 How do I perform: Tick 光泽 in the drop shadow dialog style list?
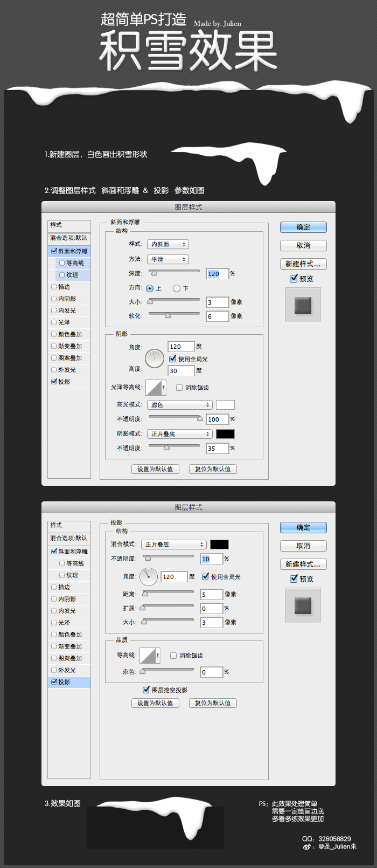coord(54,623)
